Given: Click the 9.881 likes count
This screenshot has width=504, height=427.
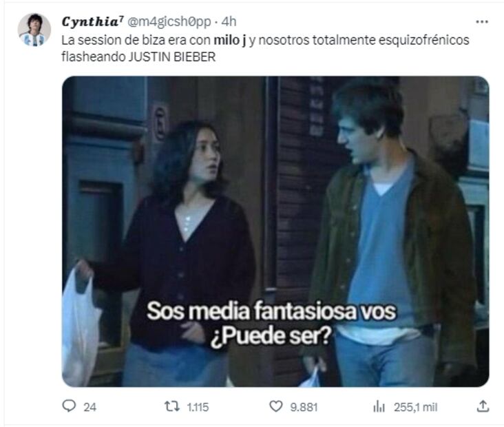Looking at the screenshot, I should click(x=304, y=407).
